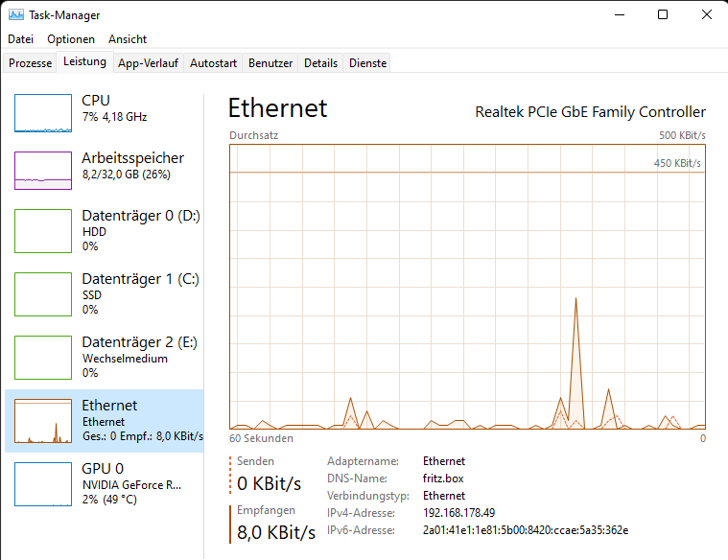This screenshot has height=560, width=728.
Task: Select the CPU usage graph thumbnail
Action: point(43,113)
